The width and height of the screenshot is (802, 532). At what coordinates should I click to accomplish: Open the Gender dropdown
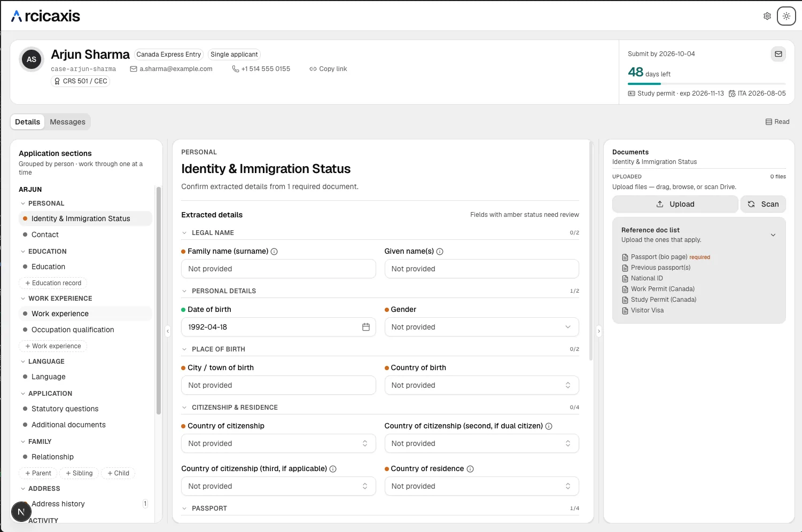481,327
